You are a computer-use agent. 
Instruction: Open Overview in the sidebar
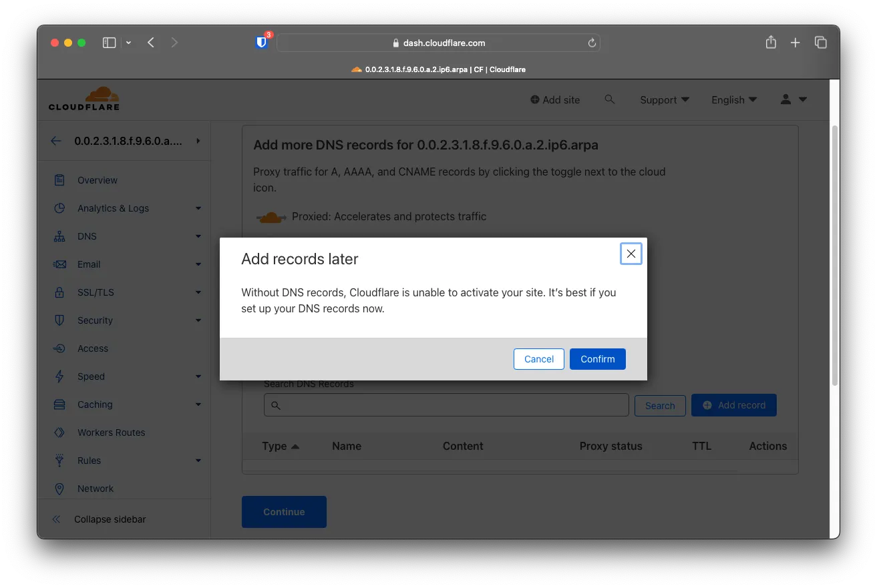point(97,180)
